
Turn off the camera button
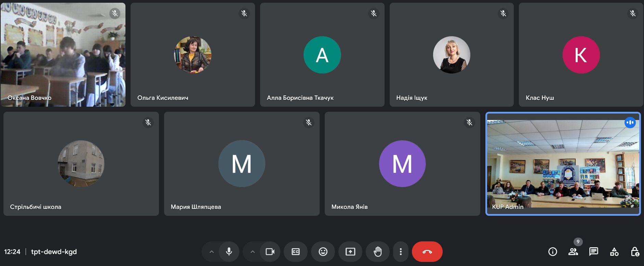pyautogui.click(x=270, y=252)
